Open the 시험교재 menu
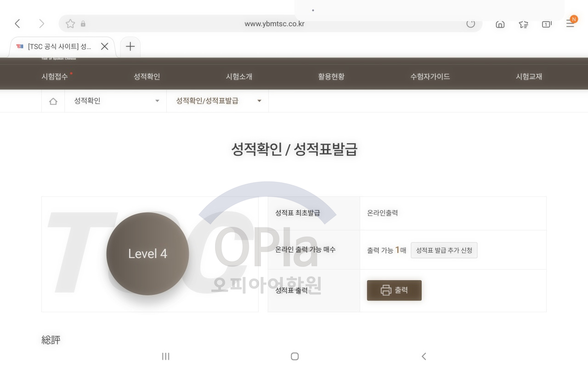Image resolution: width=588 pixels, height=368 pixels. pos(529,76)
